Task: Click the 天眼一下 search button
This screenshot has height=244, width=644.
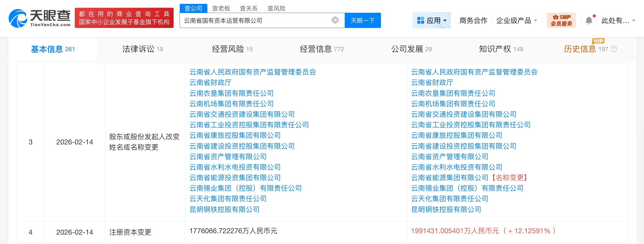Action: point(363,20)
